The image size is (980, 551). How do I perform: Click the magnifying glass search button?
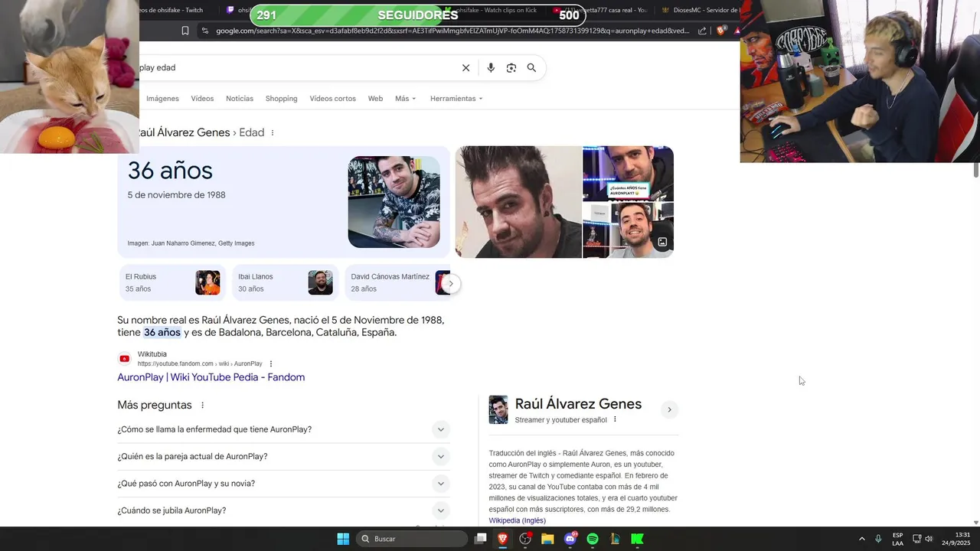click(x=531, y=68)
